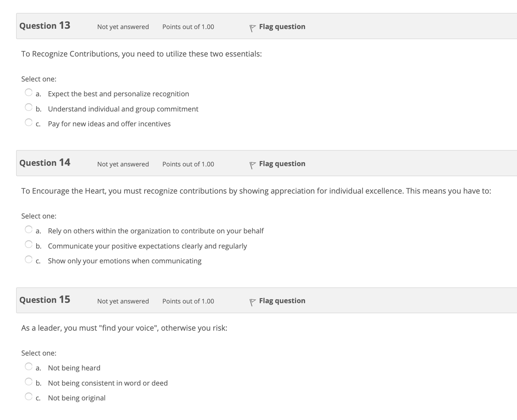Click the Question 15 heading
Image resolution: width=517 pixels, height=420 pixels.
(45, 300)
